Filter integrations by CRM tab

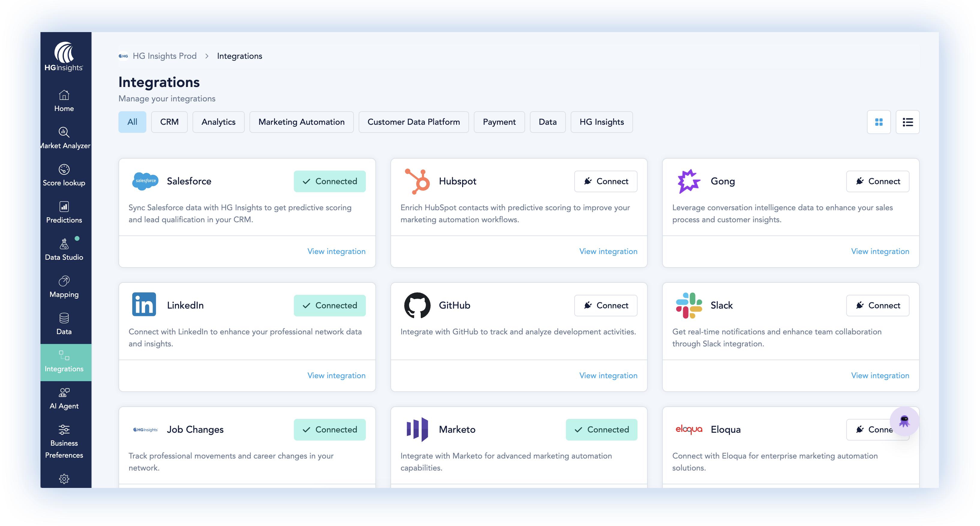(169, 122)
